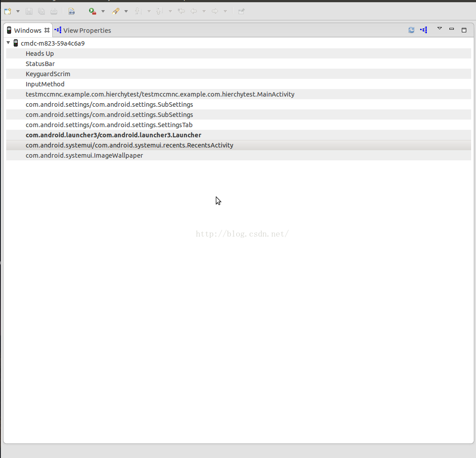Click the Pin Editor toolbar icon
Viewport: 476px width, 458px height.
(x=242, y=11)
